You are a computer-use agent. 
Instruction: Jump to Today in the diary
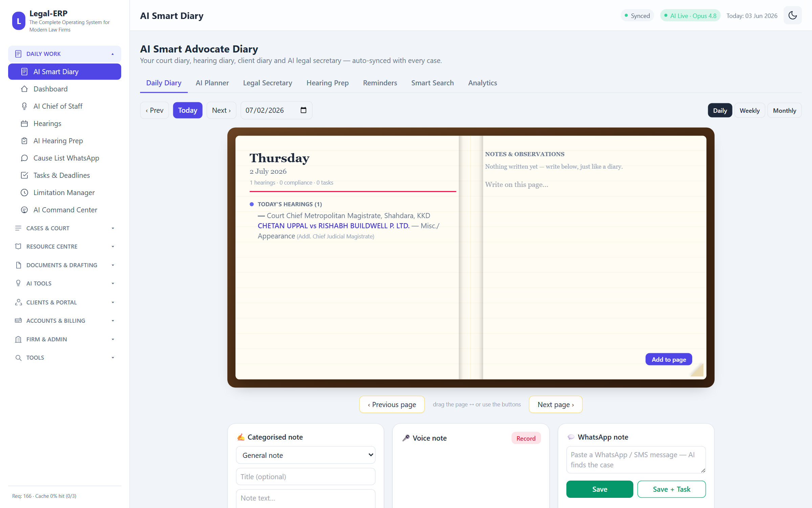click(188, 110)
